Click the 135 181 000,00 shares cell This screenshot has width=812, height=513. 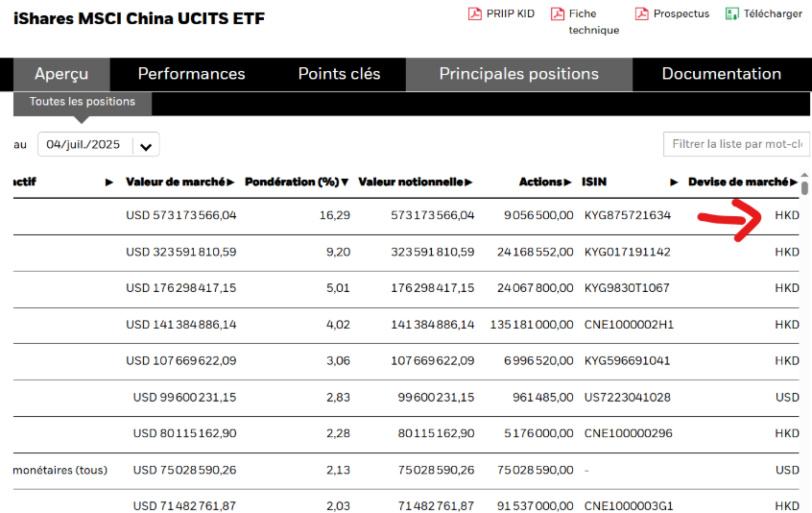[x=532, y=325]
